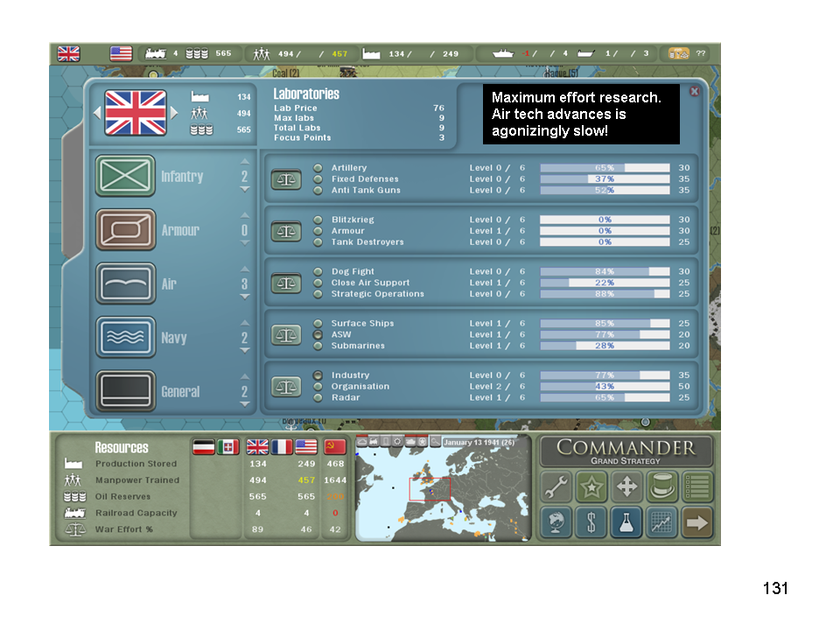The image size is (840, 630).
Task: Click the Strategic Operations progress bar
Action: [x=605, y=294]
